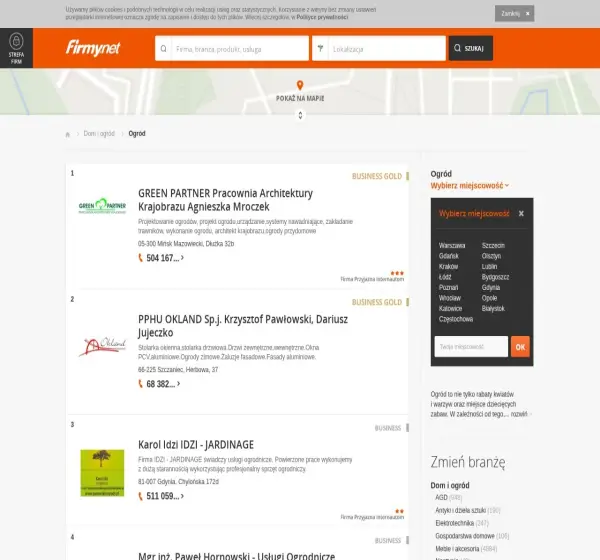Reveal phone number 68 382...
This screenshot has height=560, width=600.
pos(163,384)
